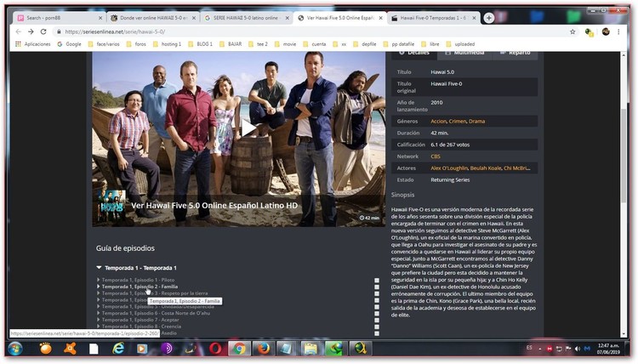Go back in browser history
The image size is (638, 364).
(x=19, y=31)
